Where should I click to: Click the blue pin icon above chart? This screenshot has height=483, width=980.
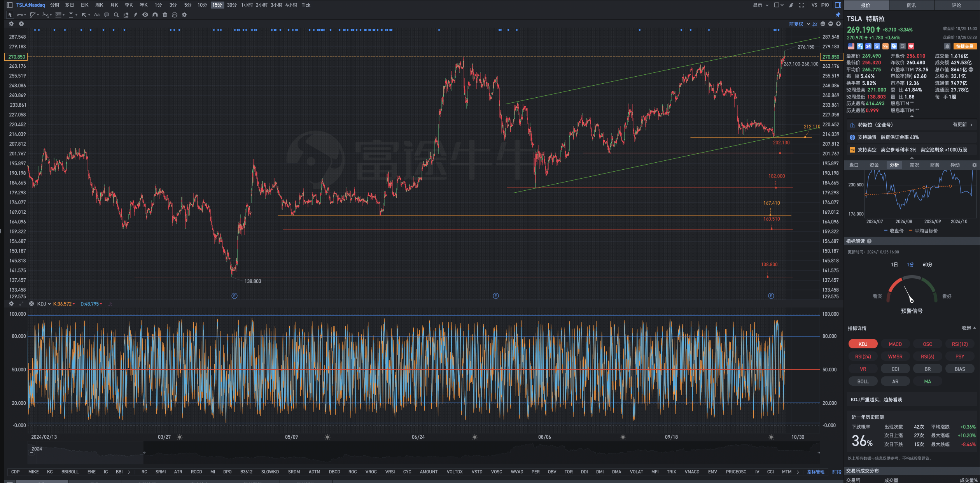coord(838,15)
